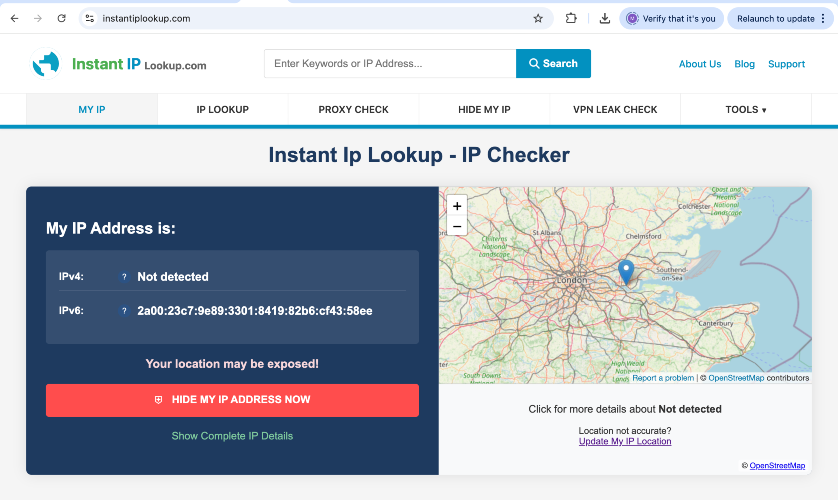Click the Not detected IPv4 value

(x=173, y=277)
